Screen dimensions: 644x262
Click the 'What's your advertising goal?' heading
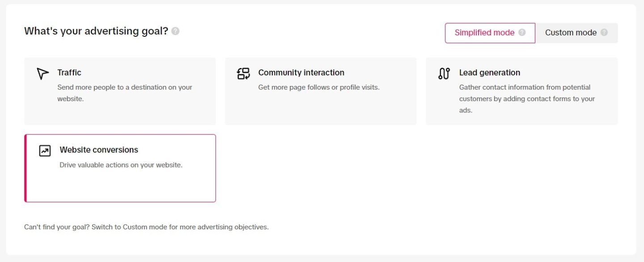[x=96, y=31]
